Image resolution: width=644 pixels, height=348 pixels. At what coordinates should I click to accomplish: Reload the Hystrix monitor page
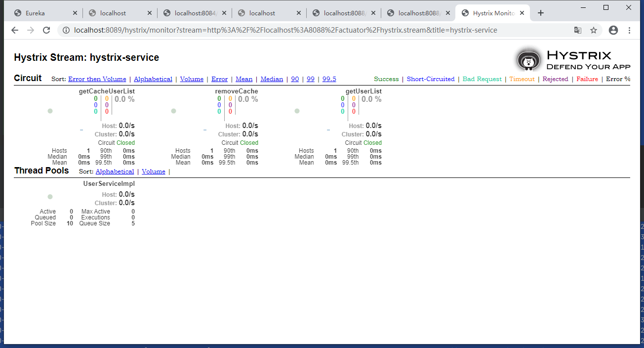coord(46,30)
